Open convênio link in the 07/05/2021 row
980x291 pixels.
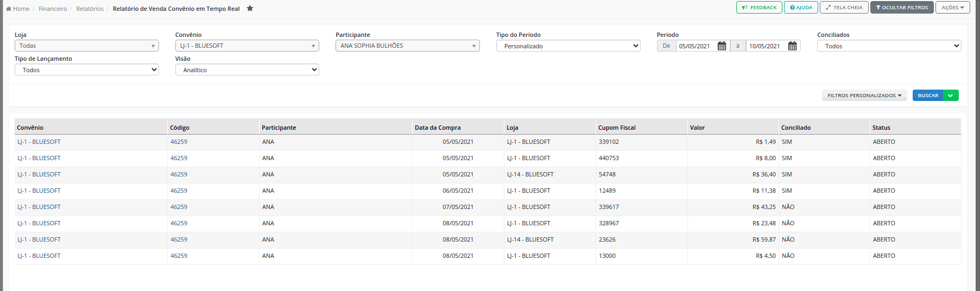[39, 207]
